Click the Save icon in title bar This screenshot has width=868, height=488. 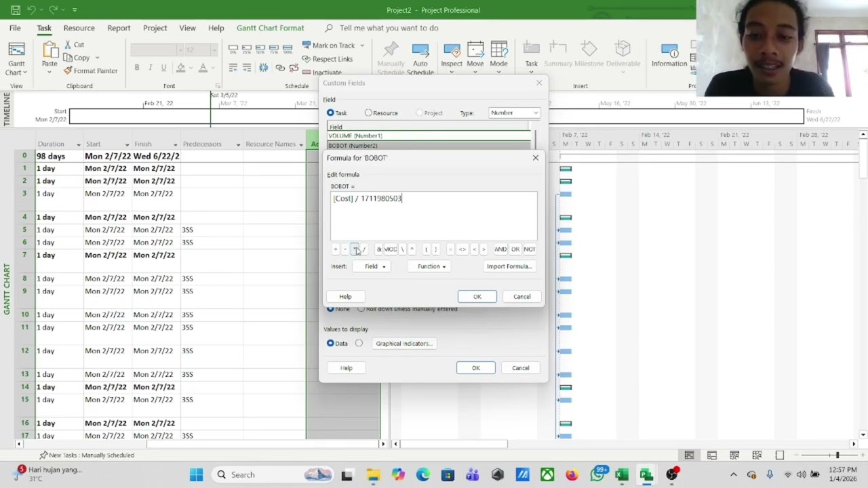pyautogui.click(x=15, y=10)
